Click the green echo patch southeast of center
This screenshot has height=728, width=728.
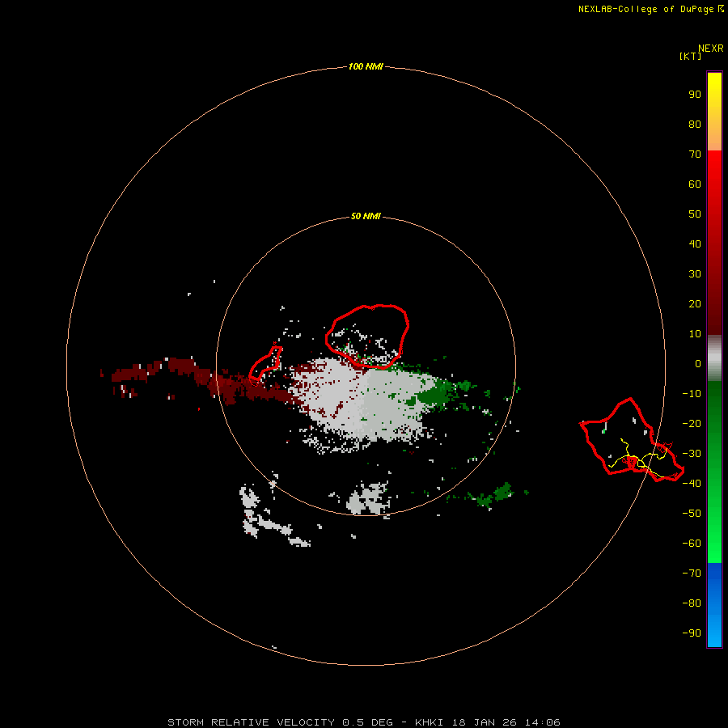494,494
